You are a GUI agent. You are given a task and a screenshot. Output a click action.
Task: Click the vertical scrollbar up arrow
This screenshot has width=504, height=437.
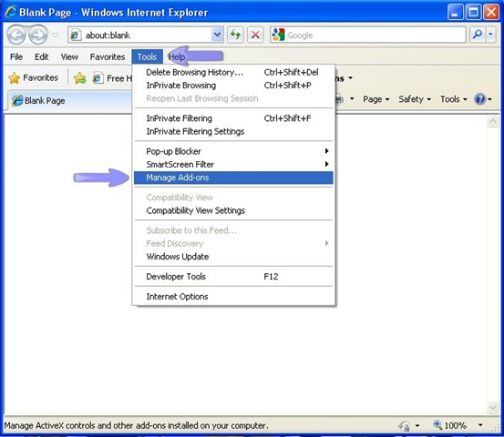pos(493,121)
